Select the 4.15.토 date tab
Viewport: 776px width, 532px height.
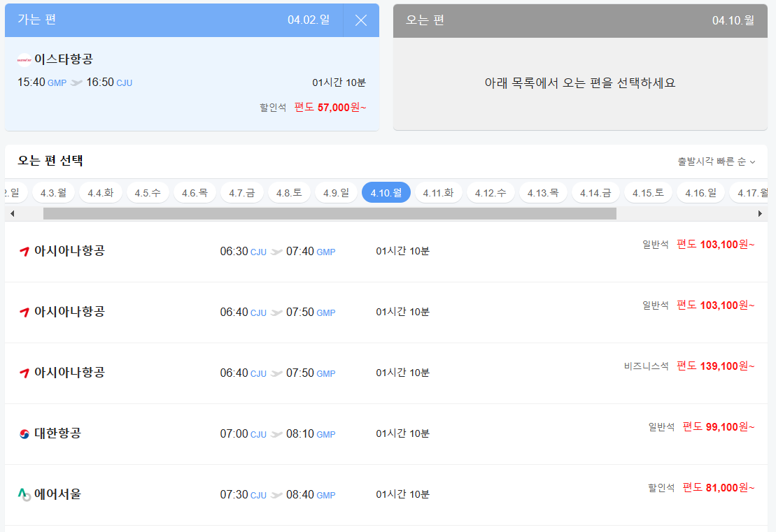pos(648,193)
